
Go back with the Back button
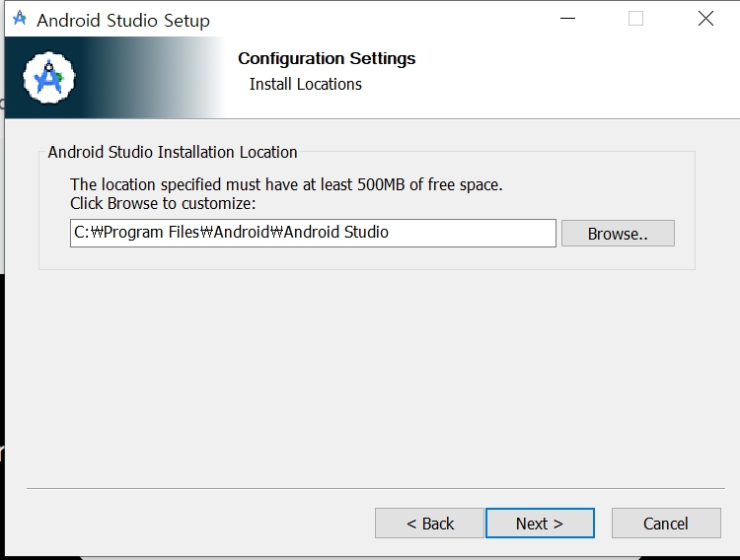point(429,524)
